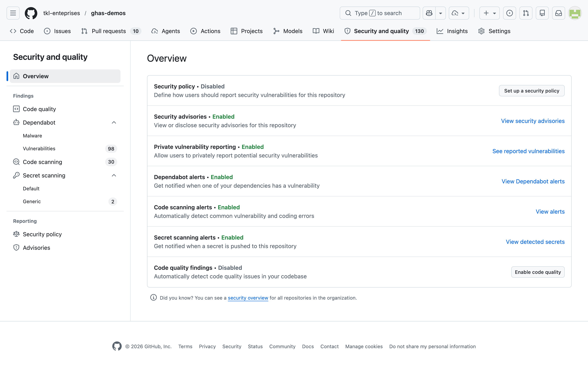Click the search input field
This screenshot has width=588, height=368.
[380, 13]
